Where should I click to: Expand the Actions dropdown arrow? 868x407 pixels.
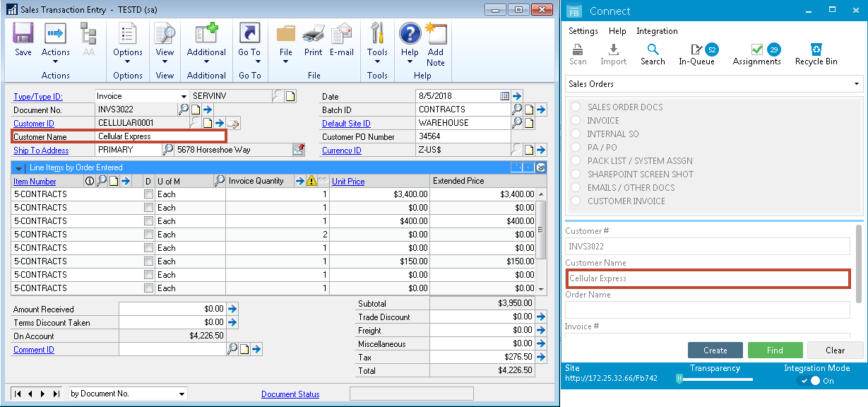click(x=55, y=62)
